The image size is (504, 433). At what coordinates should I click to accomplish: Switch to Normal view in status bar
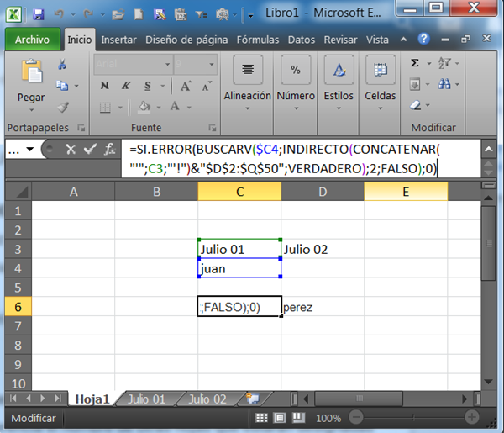261,418
